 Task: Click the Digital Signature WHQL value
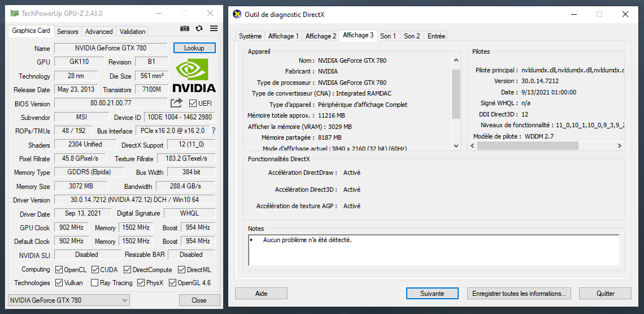point(189,213)
